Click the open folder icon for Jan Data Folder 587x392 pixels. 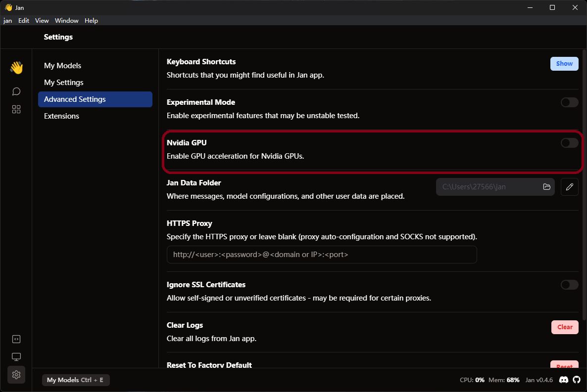point(546,187)
